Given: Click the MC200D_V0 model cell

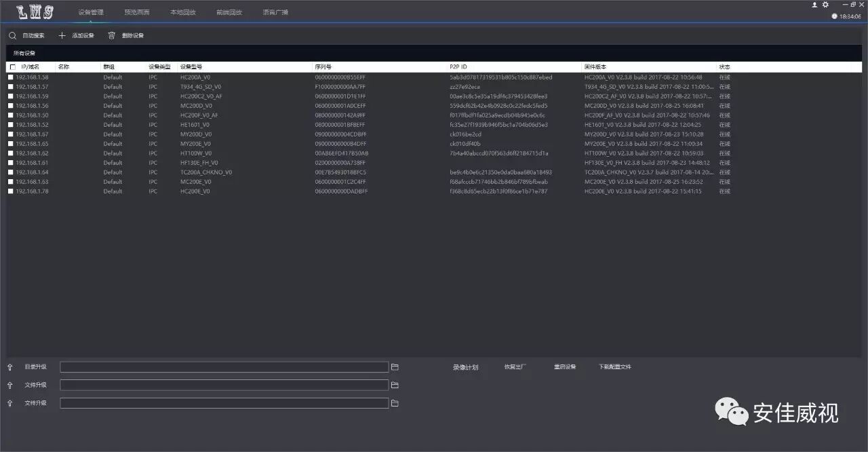Looking at the screenshot, I should (196, 106).
